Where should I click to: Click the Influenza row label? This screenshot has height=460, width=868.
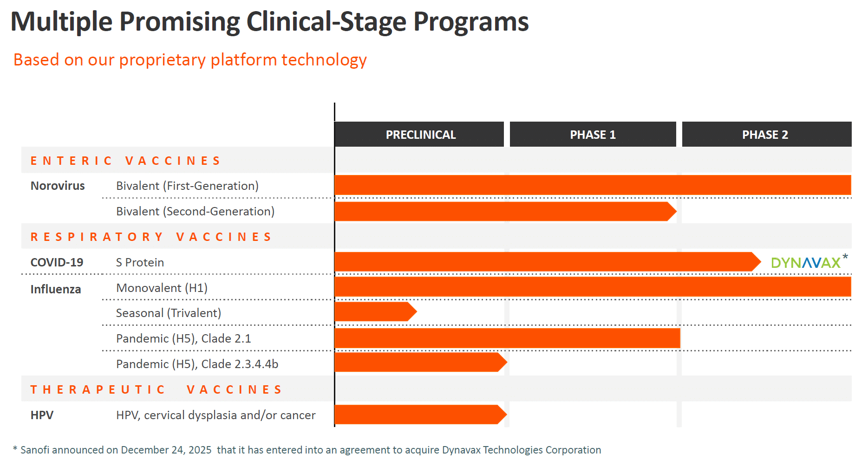[x=56, y=289]
